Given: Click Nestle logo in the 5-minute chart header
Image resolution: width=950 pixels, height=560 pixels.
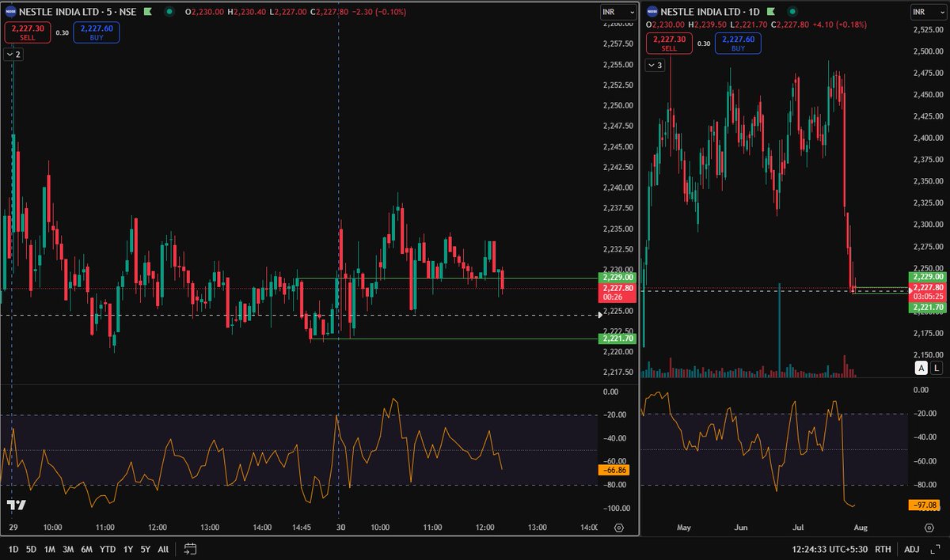Looking at the screenshot, I should 11,13.
